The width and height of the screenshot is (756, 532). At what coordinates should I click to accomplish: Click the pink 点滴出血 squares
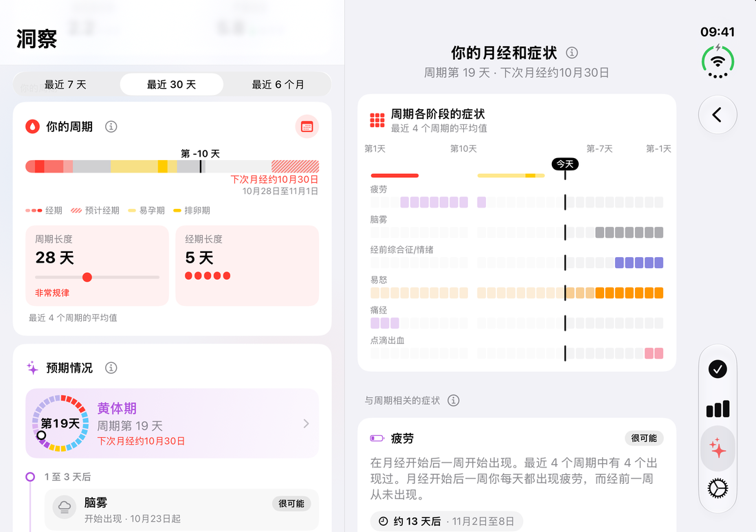tap(654, 353)
